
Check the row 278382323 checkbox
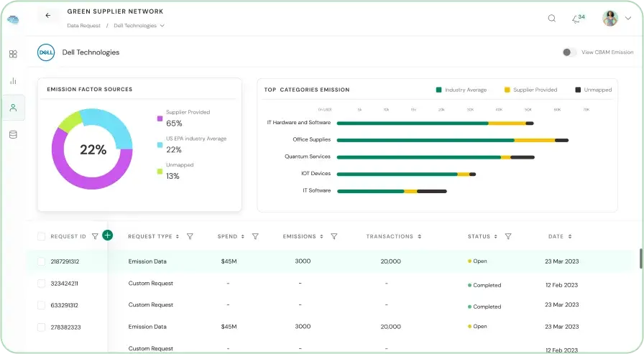coord(41,327)
